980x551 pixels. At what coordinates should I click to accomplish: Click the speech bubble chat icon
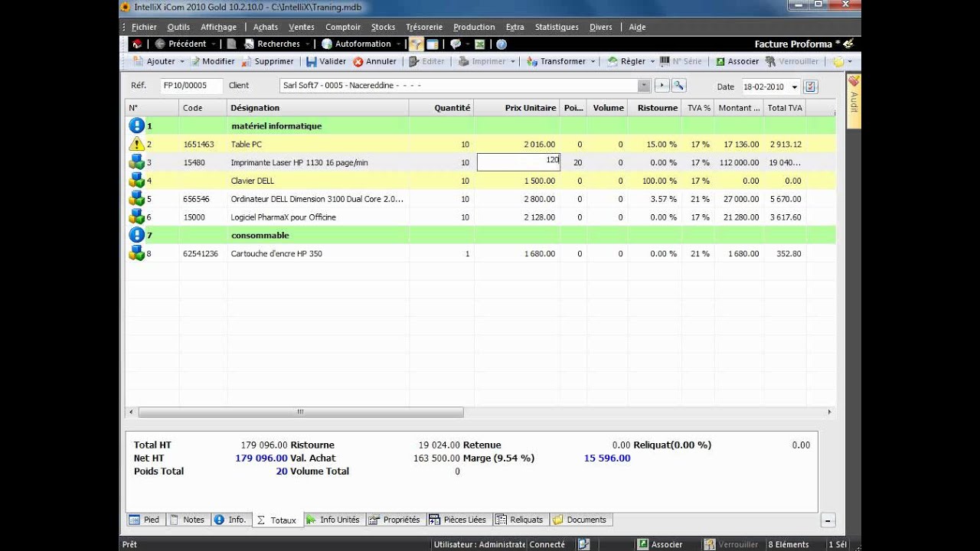point(456,44)
